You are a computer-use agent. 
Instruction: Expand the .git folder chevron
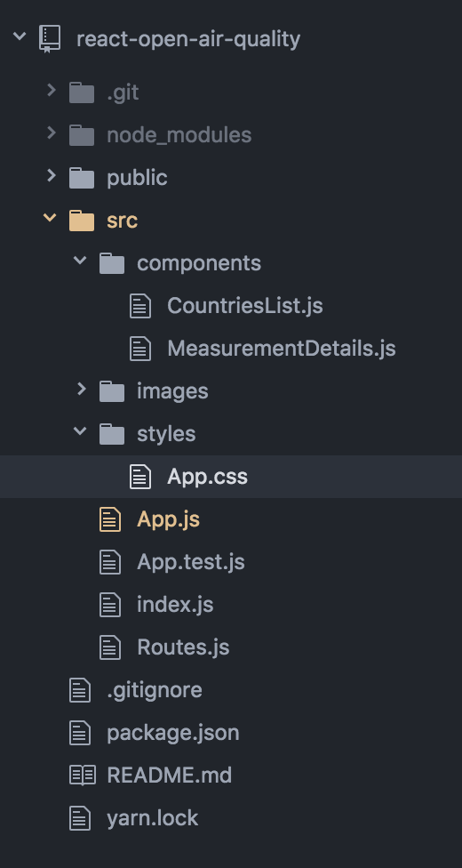tap(52, 90)
